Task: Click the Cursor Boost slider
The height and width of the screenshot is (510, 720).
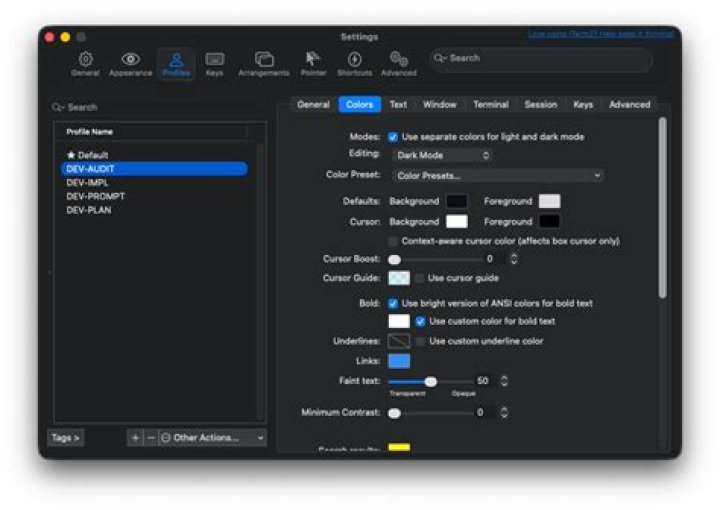Action: coord(434,259)
